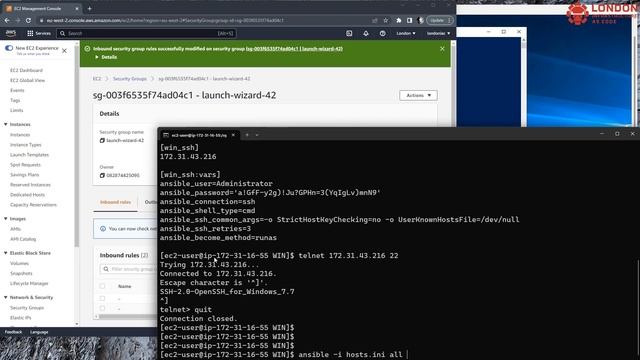Image resolution: width=640 pixels, height=360 pixels.
Task: Open AMIs in the sidebar
Action: pos(15,229)
